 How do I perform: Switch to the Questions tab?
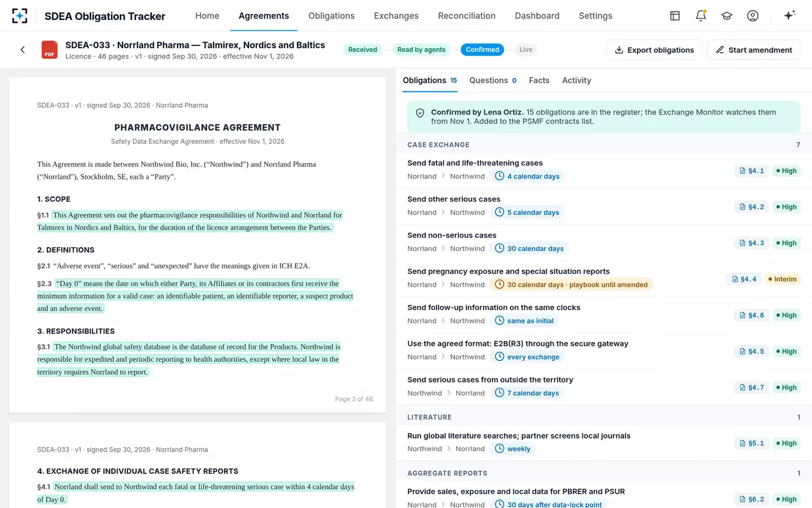493,81
